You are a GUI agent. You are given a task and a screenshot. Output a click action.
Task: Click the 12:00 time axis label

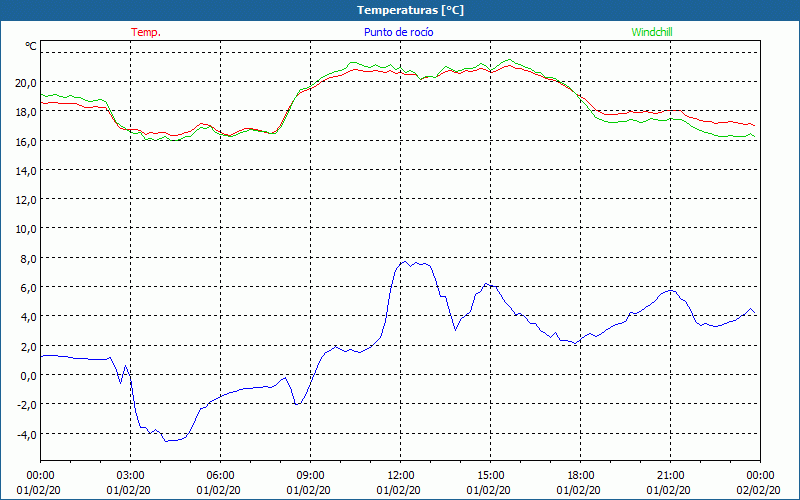click(401, 476)
